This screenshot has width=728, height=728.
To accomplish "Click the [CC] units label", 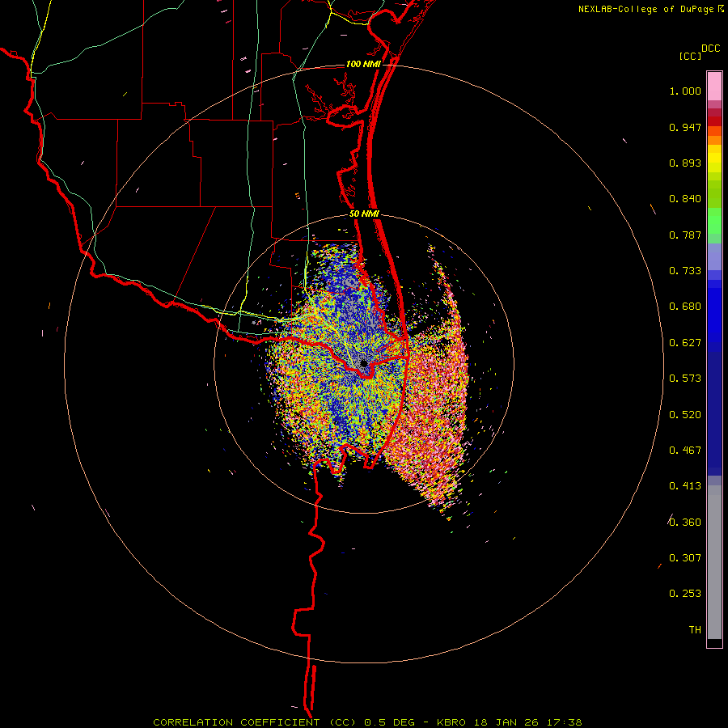I will pyautogui.click(x=690, y=56).
